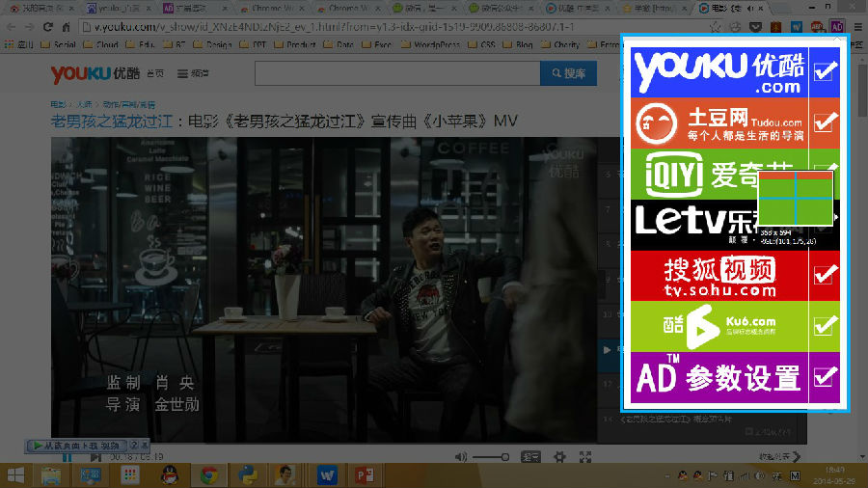The height and width of the screenshot is (488, 868).
Task: Enter fullscreen video mode
Action: [585, 456]
